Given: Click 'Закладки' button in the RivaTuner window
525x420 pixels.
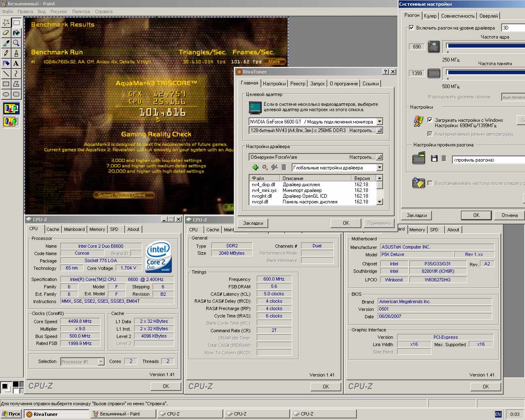Looking at the screenshot, I should [253, 223].
